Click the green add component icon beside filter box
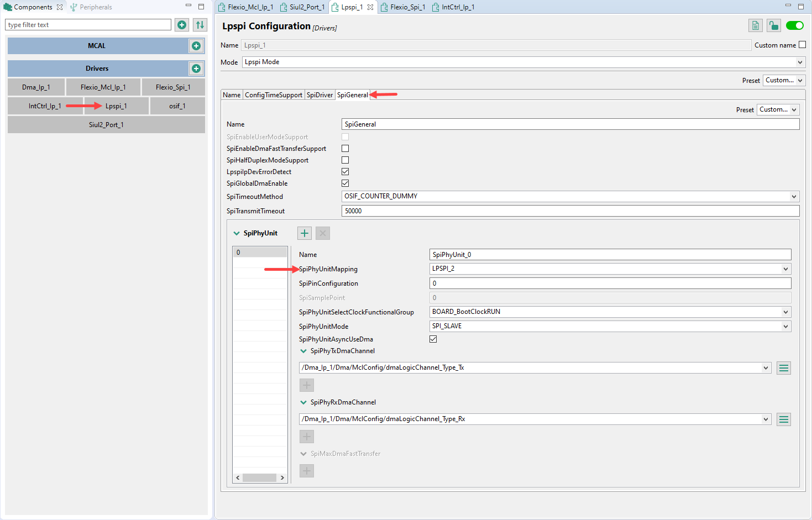The image size is (812, 520). point(181,24)
